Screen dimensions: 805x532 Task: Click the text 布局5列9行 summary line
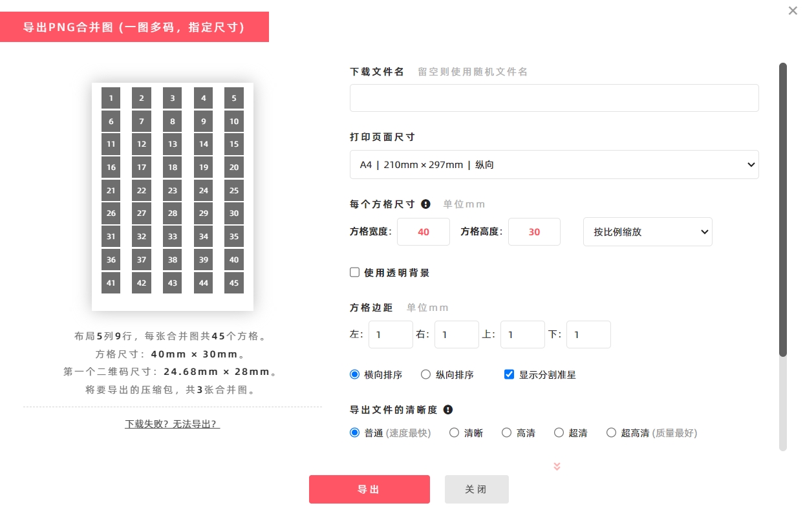point(171,336)
